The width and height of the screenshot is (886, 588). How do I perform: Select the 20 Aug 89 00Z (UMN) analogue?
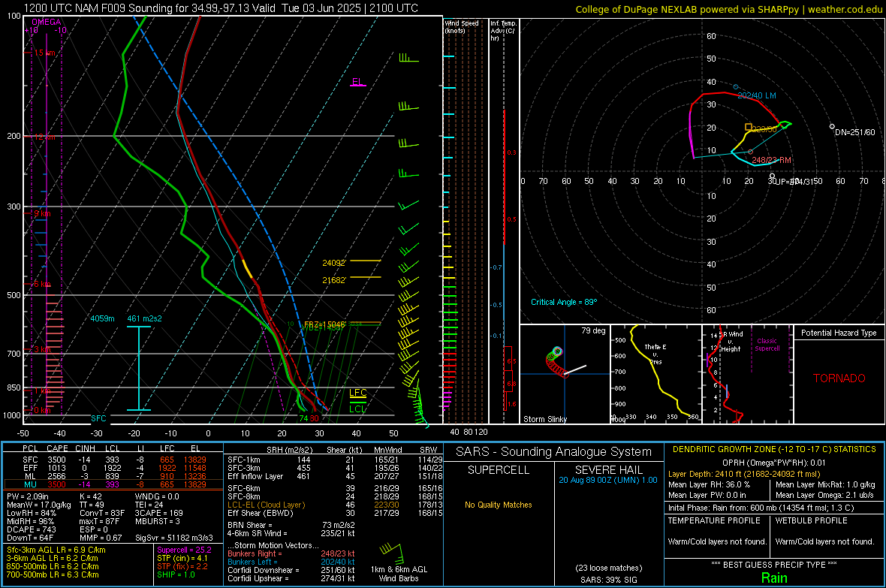tap(608, 480)
